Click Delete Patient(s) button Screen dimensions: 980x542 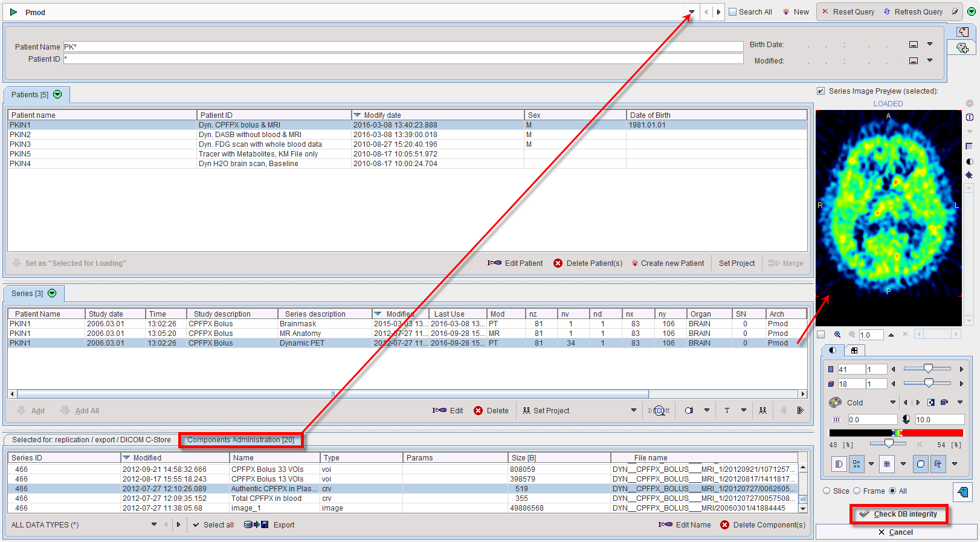coord(588,263)
